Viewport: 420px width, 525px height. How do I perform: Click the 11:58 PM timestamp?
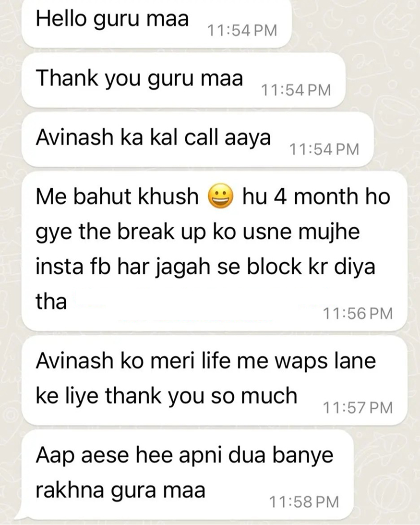[x=304, y=502]
